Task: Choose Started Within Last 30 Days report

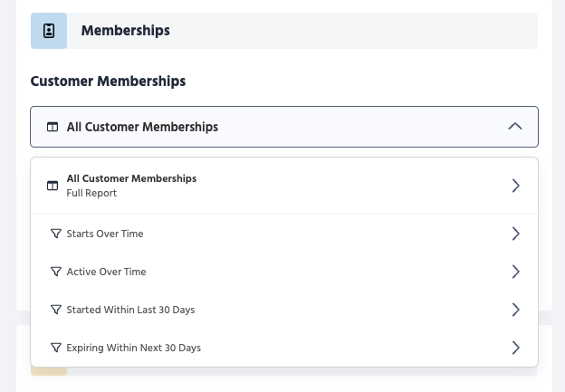Action: coord(130,310)
